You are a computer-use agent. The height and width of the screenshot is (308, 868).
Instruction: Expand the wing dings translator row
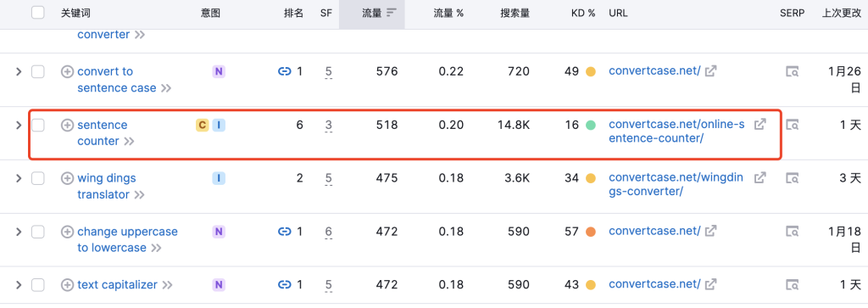19,178
